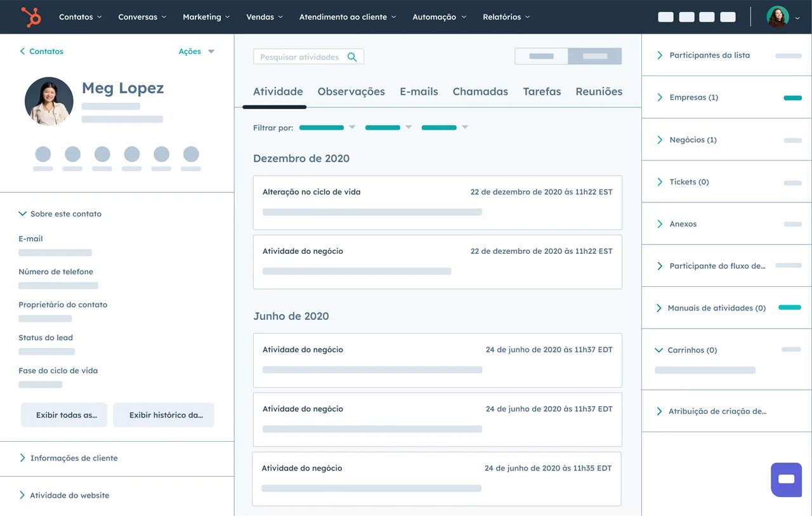This screenshot has height=516, width=812.
Task: Click the first contact action icon under Meg Lopez
Action: click(x=43, y=154)
